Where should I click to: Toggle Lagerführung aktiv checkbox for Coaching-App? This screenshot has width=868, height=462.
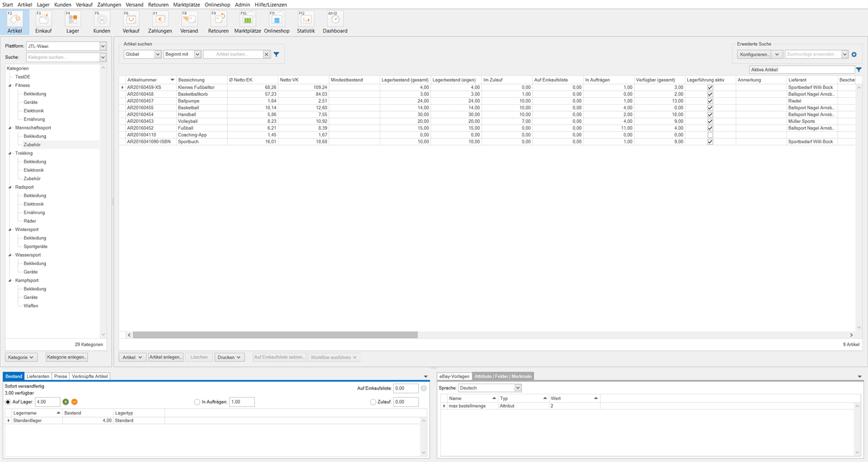[710, 135]
